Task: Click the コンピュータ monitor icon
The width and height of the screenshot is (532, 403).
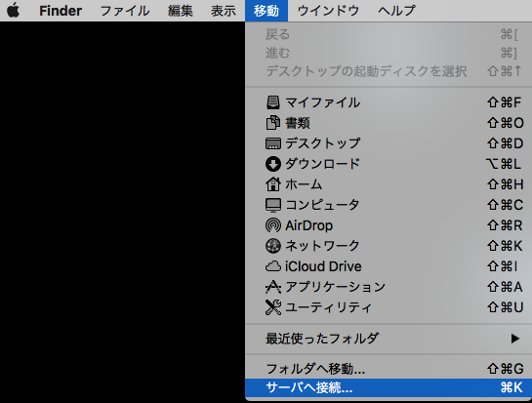Action: (273, 205)
